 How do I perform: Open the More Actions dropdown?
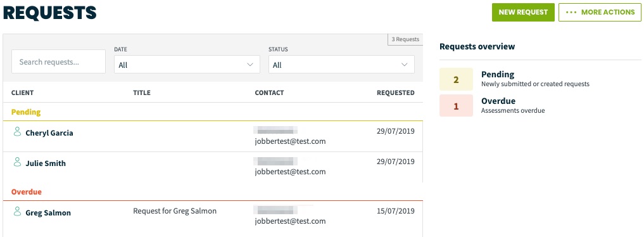[x=600, y=12]
